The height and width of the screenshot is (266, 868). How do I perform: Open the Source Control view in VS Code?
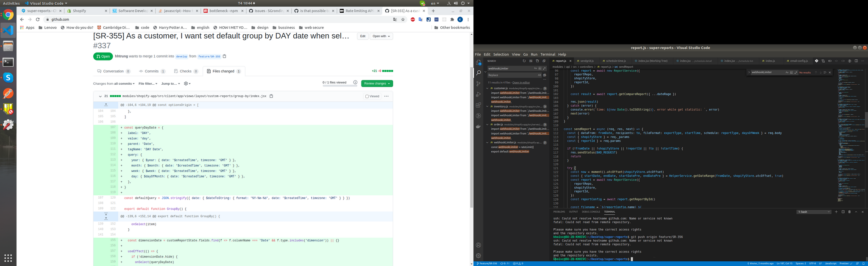click(x=479, y=83)
